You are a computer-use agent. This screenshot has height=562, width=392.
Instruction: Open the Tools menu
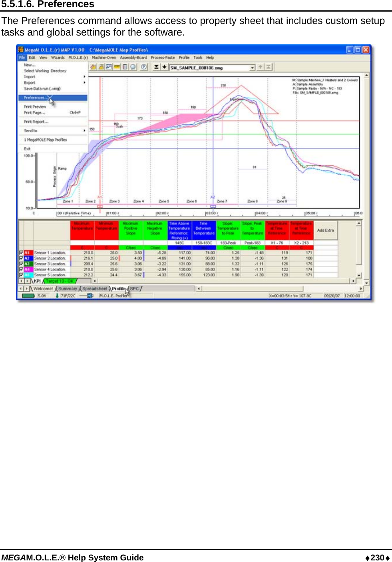point(198,58)
